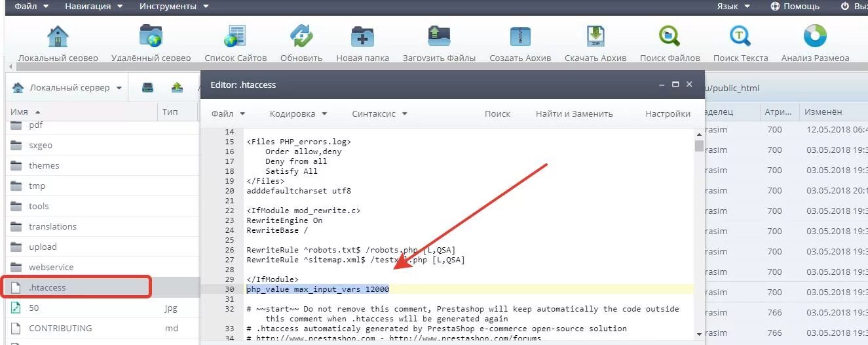
Task: Click the themes folder icon
Action: 16,165
